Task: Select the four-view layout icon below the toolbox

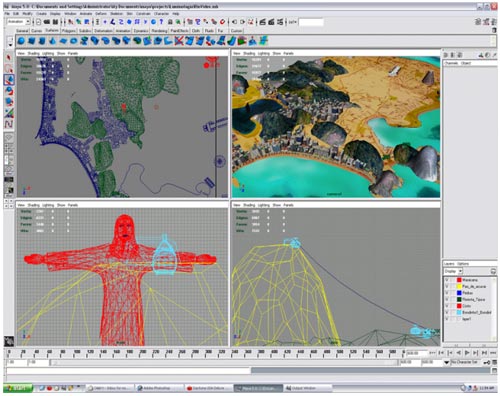Action: [x=9, y=148]
